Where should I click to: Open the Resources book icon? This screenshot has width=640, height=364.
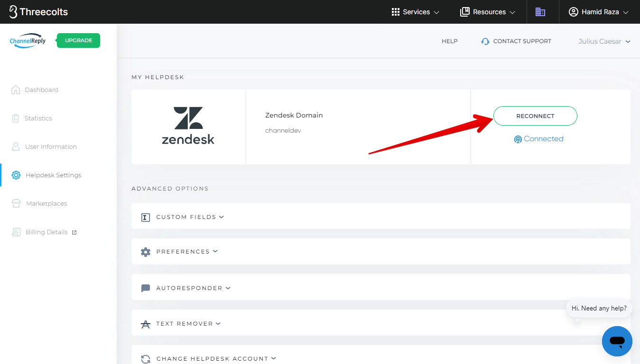(465, 12)
